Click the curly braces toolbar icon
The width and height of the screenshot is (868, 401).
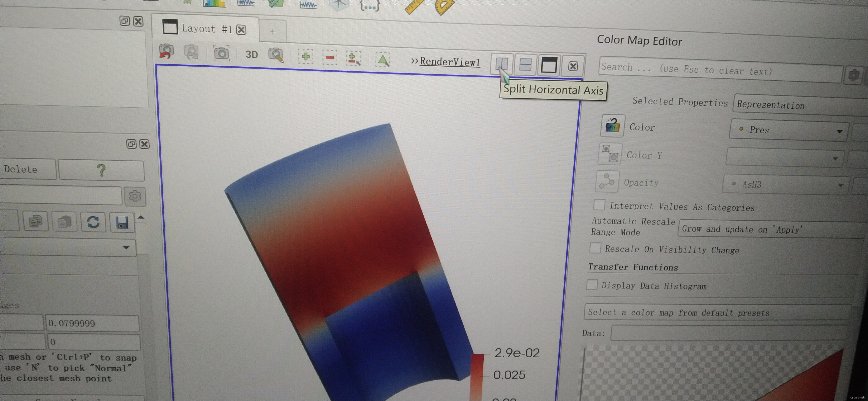pos(370,6)
